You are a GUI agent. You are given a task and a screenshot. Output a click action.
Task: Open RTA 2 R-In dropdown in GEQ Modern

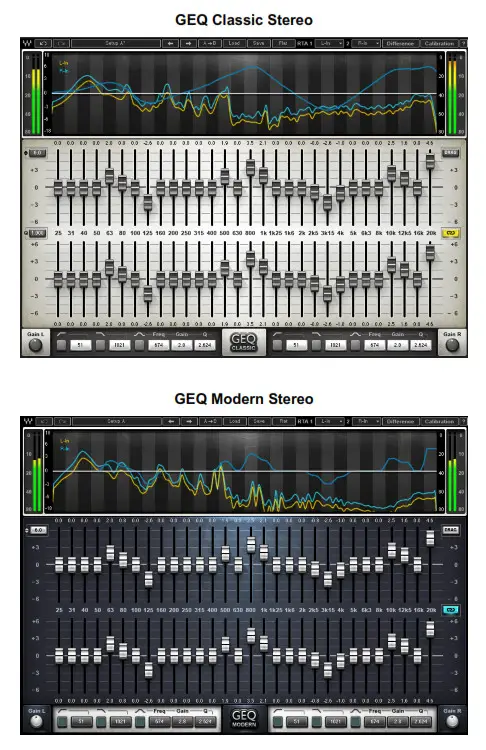pos(366,421)
